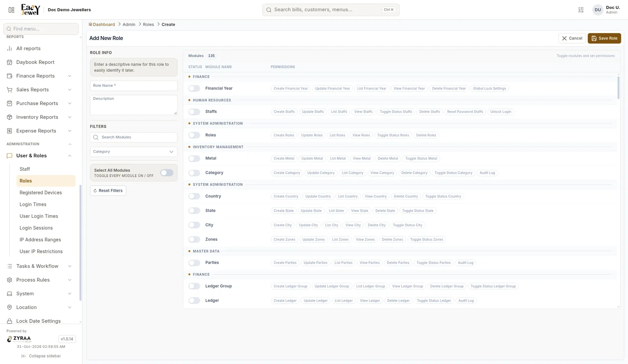Toggle the Financial Year module on
Viewport: 628px width, 364px height.
(194, 88)
